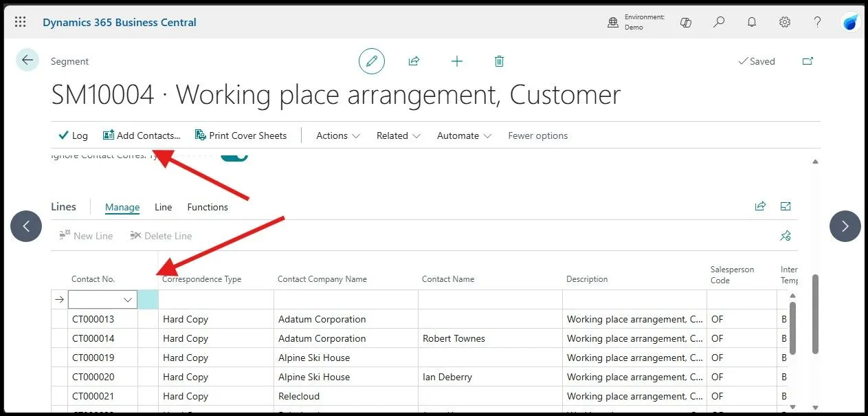Click the Contact Company Name column header
Image resolution: width=868 pixels, height=416 pixels.
pos(322,279)
